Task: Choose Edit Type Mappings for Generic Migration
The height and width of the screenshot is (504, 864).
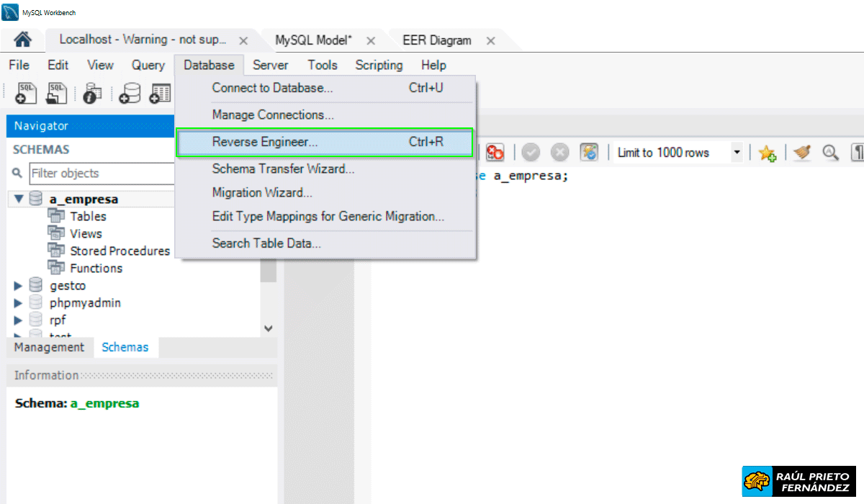Action: 325,215
